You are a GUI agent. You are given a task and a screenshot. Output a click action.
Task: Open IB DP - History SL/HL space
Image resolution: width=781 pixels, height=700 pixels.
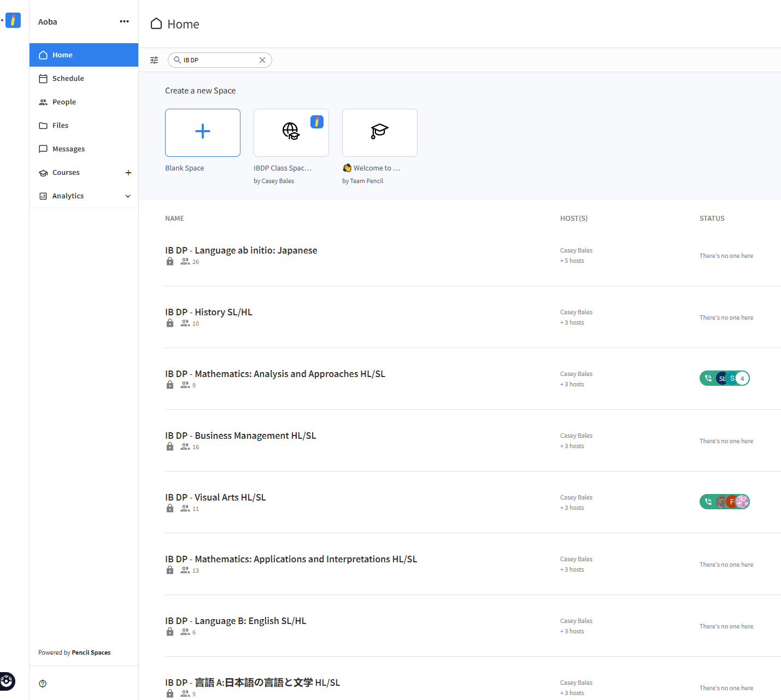click(209, 313)
